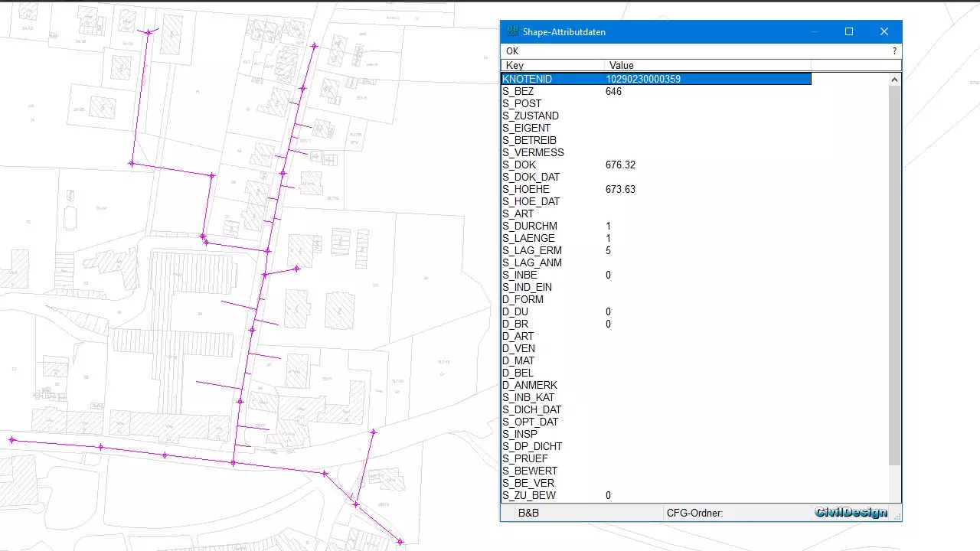Click the Key column header
The height and width of the screenshot is (551, 980).
click(552, 65)
